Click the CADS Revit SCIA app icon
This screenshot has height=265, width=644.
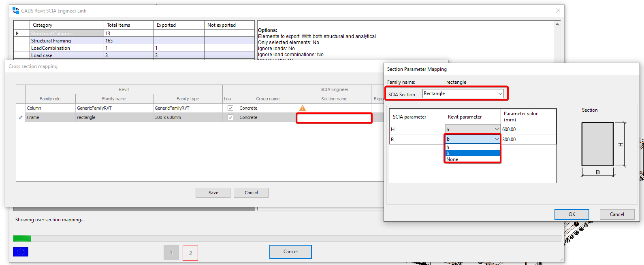[x=16, y=11]
